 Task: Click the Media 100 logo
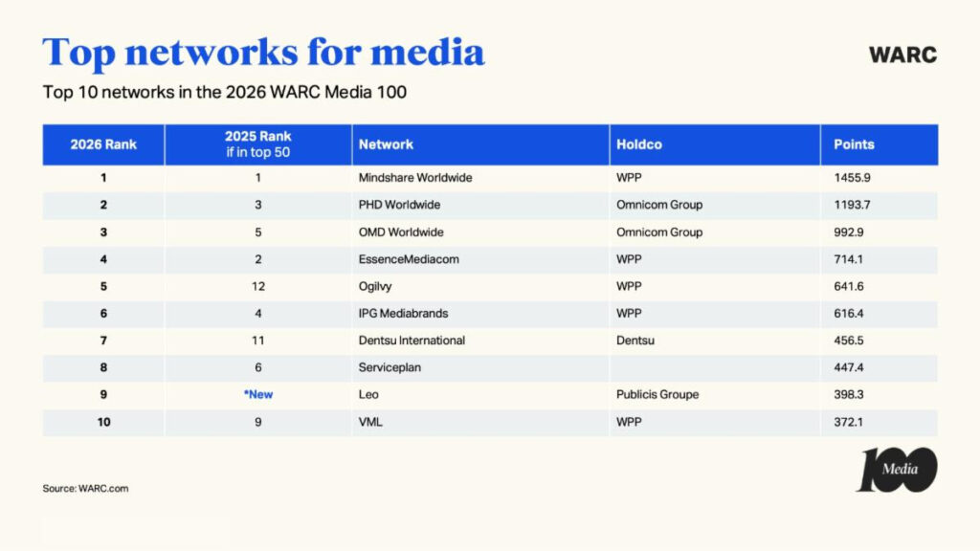click(893, 469)
